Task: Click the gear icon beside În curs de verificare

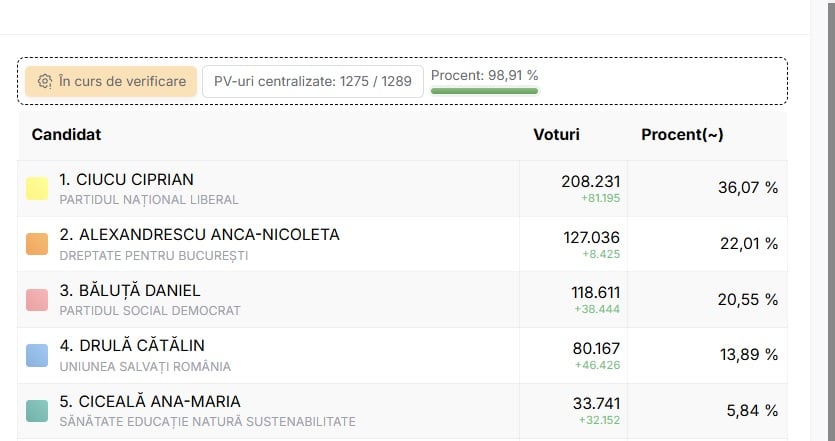Action: pos(45,81)
